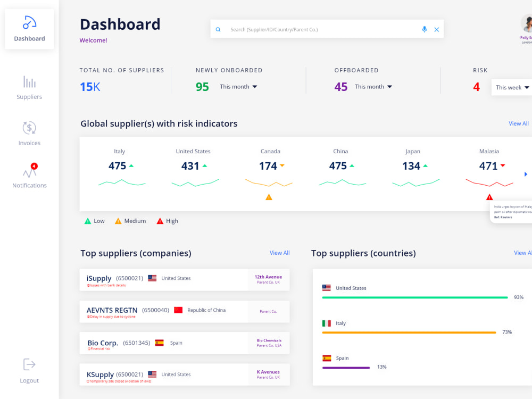Click the Suppliers bar chart icon
Screen dimensions: 532x399
(x=29, y=82)
